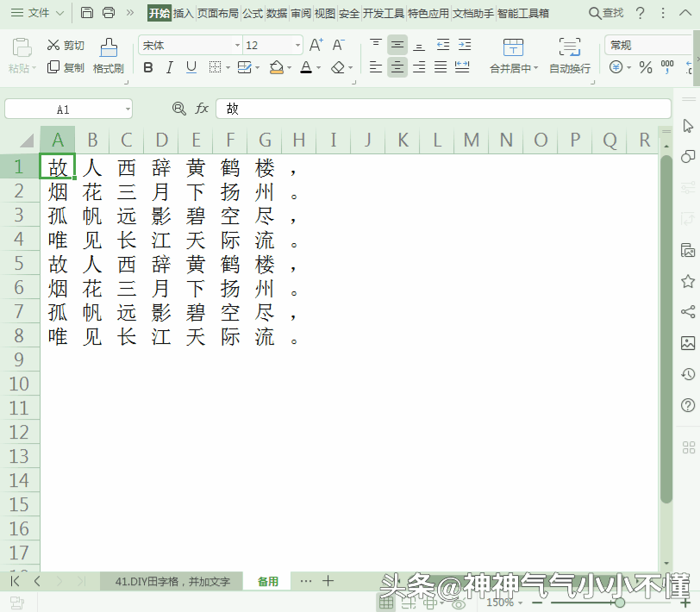
Task: Expand the font color dropdown arrow
Action: click(319, 68)
